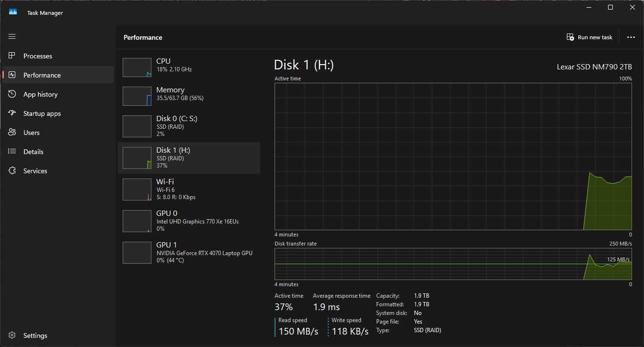Select the Memory mini graph thumbnail
The width and height of the screenshot is (644, 347).
pyautogui.click(x=137, y=96)
